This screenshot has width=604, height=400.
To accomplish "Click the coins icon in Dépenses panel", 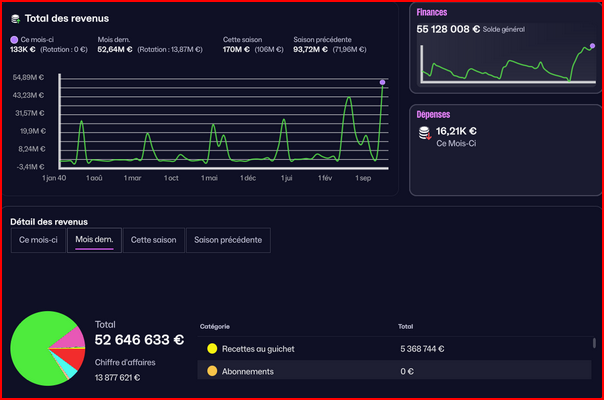I will pyautogui.click(x=424, y=132).
